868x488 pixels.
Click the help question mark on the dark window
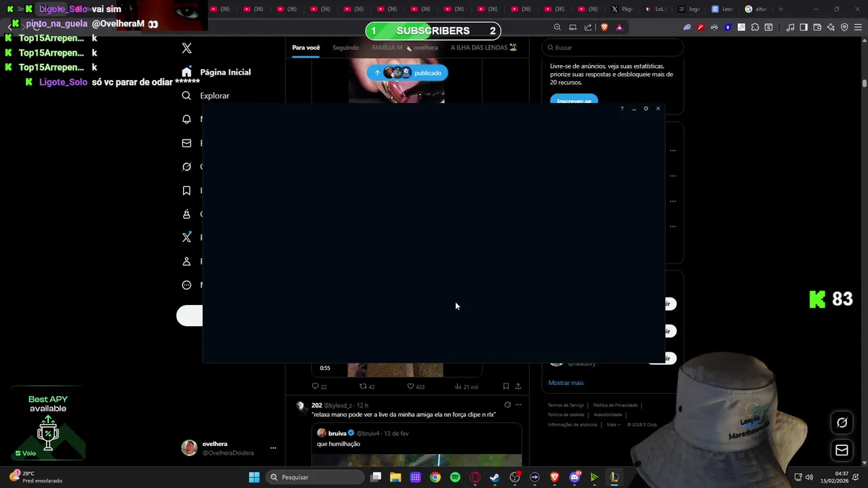click(622, 108)
